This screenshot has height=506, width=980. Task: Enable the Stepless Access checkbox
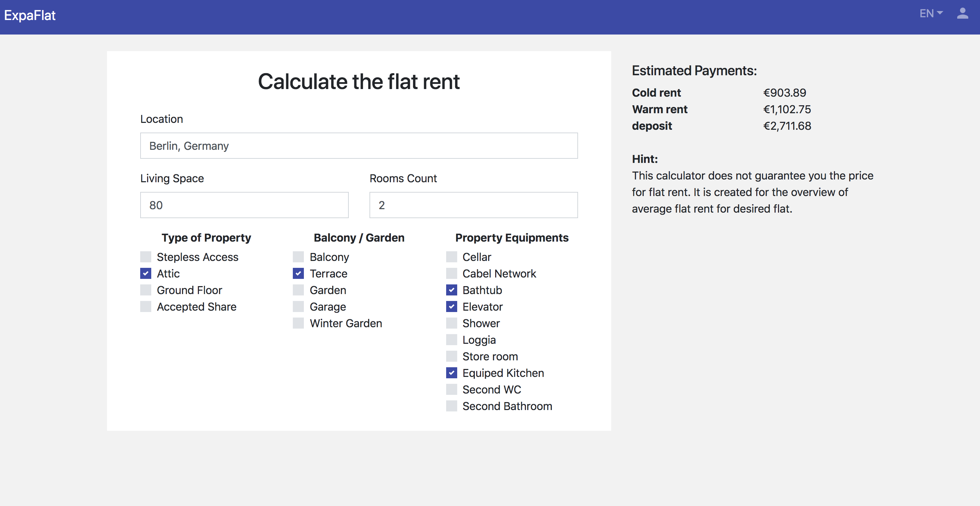[146, 257]
